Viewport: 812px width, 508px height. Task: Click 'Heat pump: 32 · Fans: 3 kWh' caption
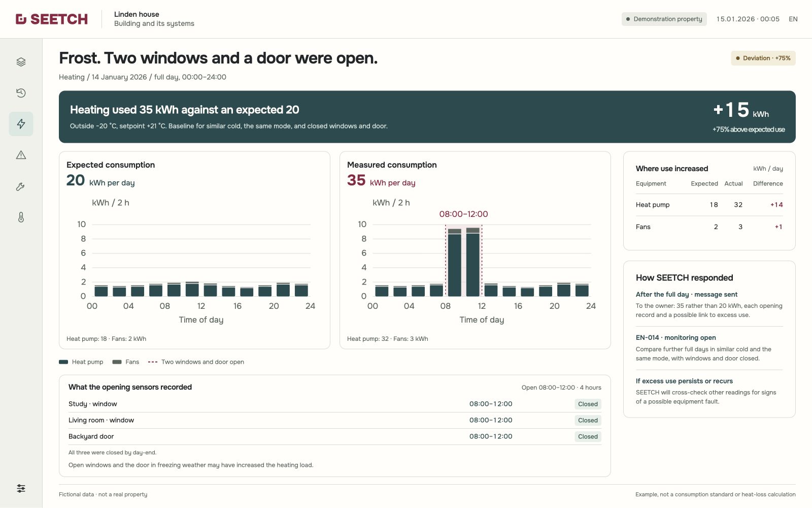[x=387, y=339]
